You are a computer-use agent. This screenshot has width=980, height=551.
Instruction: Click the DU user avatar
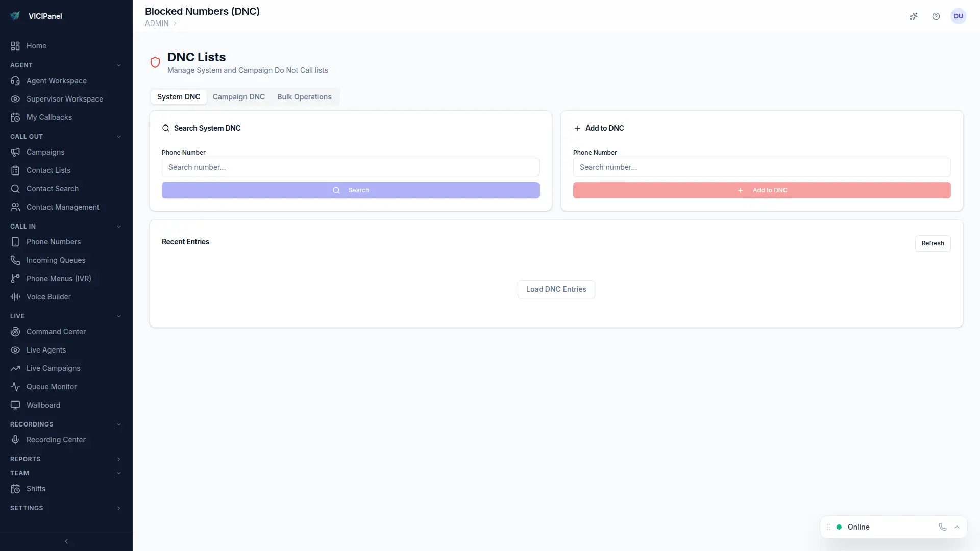tap(959, 16)
